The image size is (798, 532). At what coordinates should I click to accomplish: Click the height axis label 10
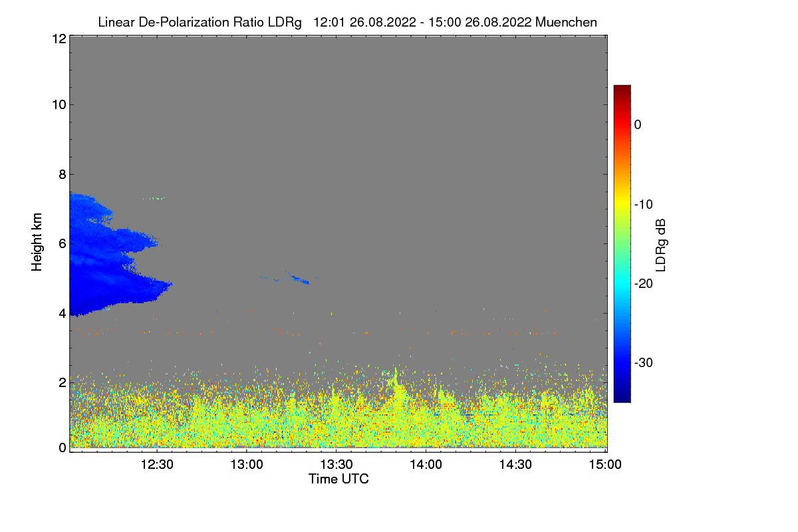(x=59, y=104)
